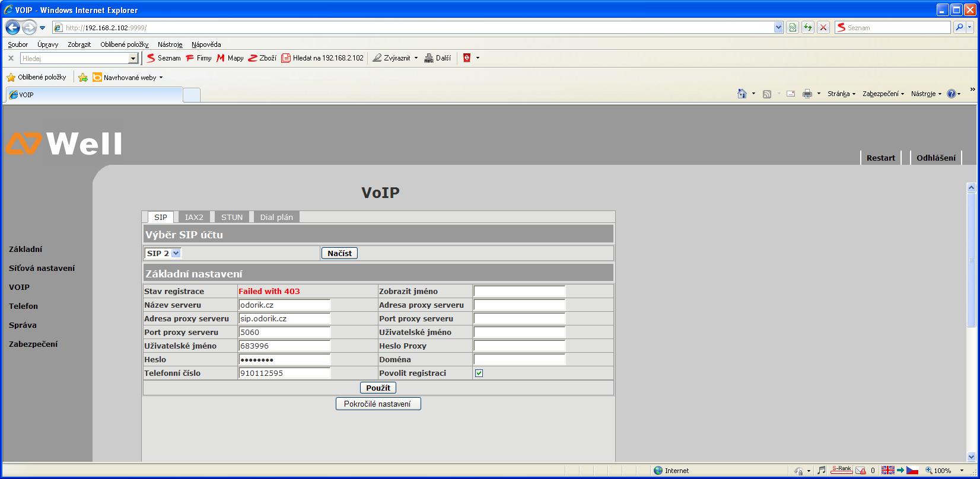Click the mail alert envelope in status bar

pos(861,470)
